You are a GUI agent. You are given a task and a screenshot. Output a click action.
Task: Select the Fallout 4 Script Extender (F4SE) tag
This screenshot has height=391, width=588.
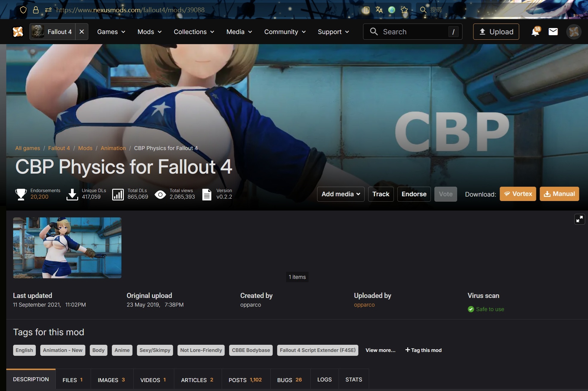(x=318, y=350)
